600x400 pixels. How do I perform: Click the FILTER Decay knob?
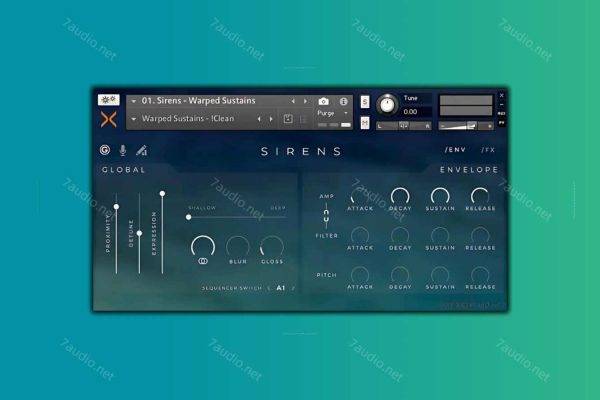point(400,235)
